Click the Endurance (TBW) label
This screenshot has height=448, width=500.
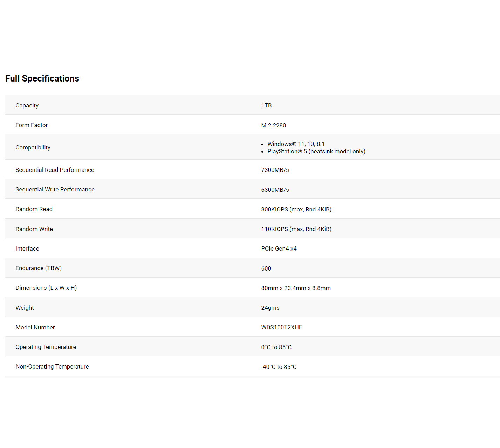(x=39, y=268)
